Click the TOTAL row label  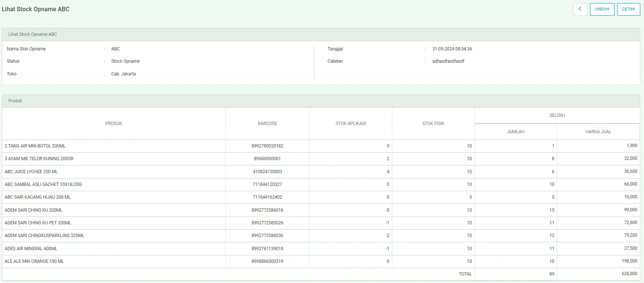coord(465,274)
